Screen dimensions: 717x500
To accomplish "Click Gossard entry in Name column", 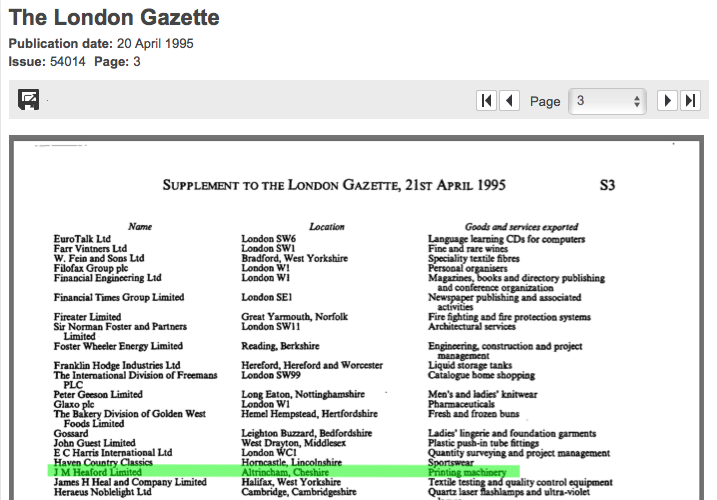I will [71, 433].
